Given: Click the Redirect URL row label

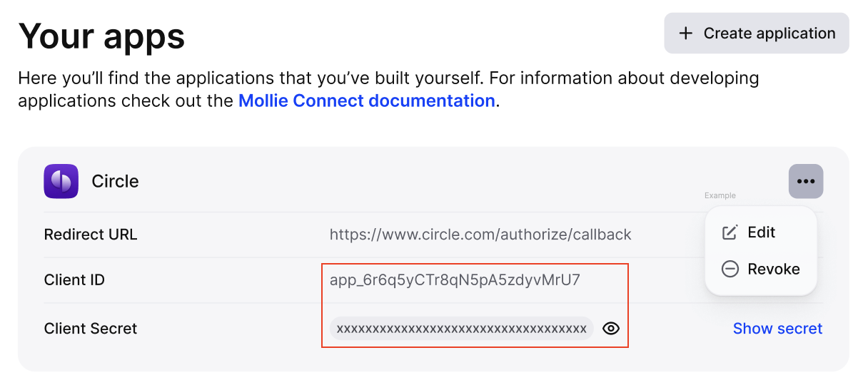Looking at the screenshot, I should [x=91, y=235].
